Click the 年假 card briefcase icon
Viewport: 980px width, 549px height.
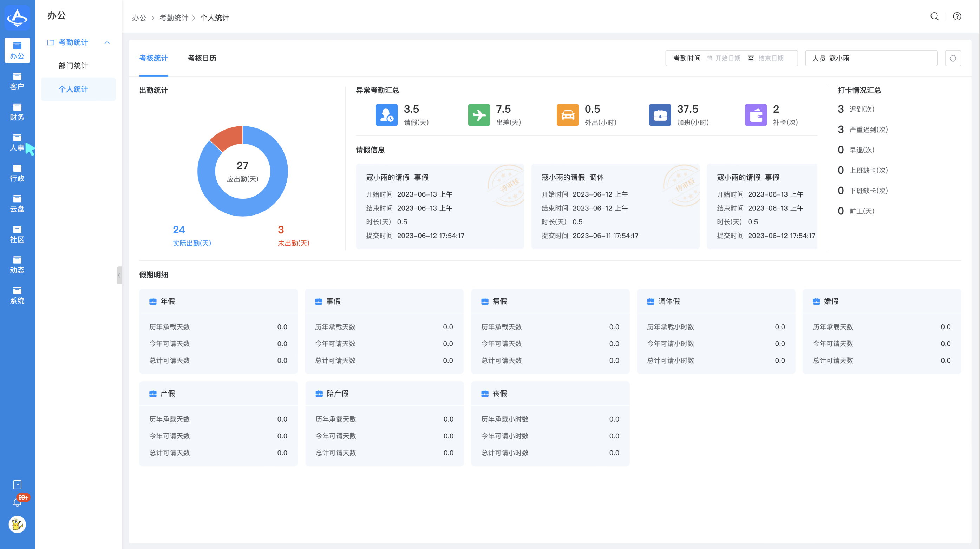(x=153, y=301)
